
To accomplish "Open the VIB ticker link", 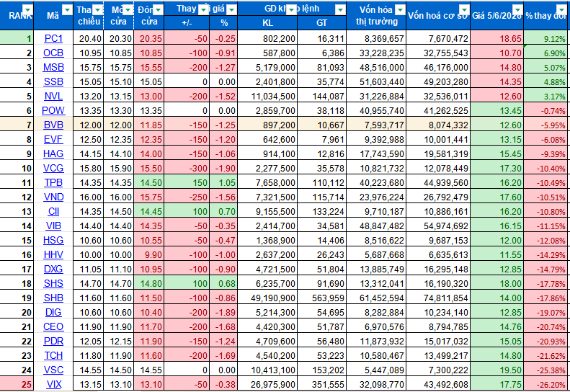I will click(53, 226).
